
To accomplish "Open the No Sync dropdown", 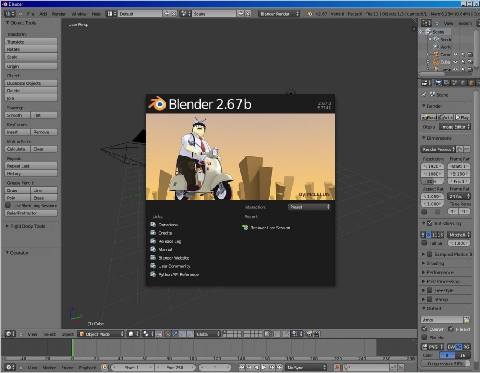I will [306, 367].
